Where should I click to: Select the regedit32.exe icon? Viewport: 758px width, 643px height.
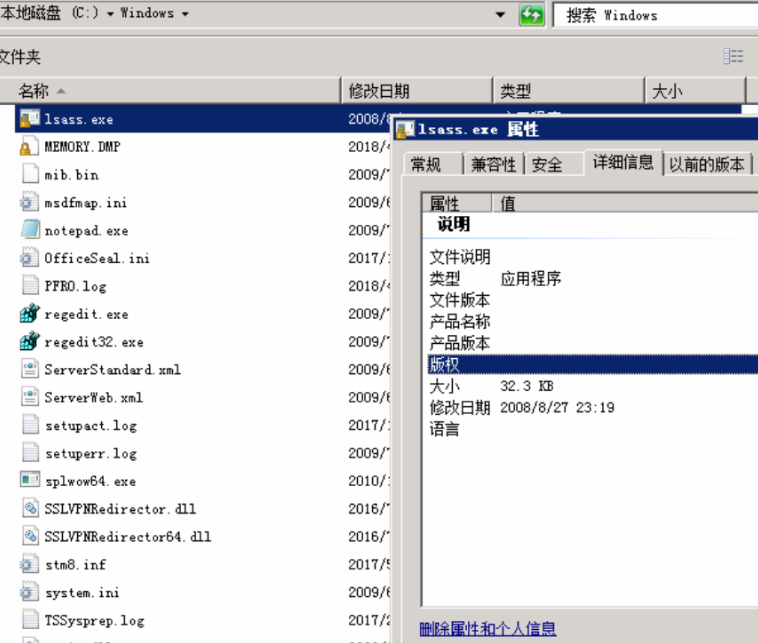tap(29, 342)
